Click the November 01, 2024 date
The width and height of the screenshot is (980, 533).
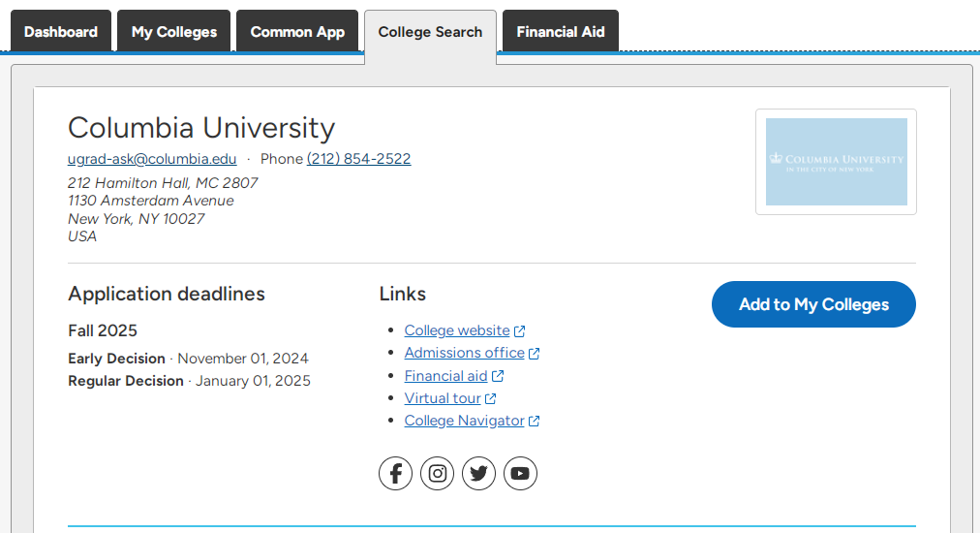pos(243,359)
